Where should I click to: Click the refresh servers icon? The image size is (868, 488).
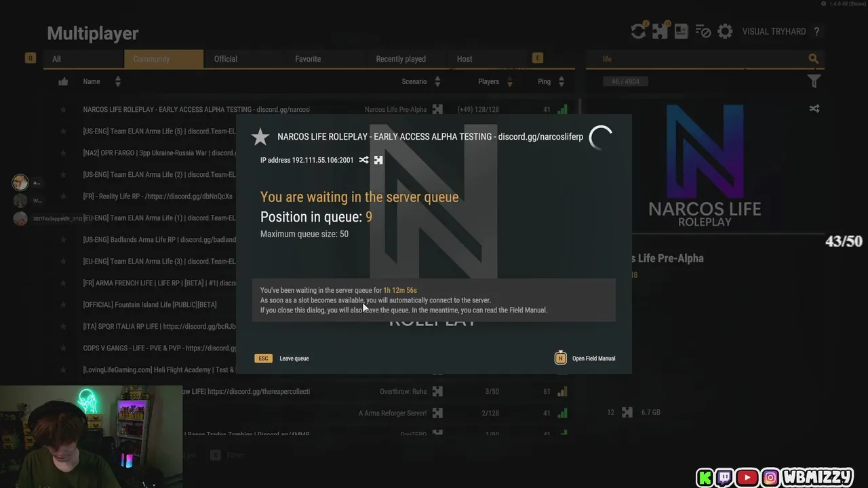[x=638, y=31]
